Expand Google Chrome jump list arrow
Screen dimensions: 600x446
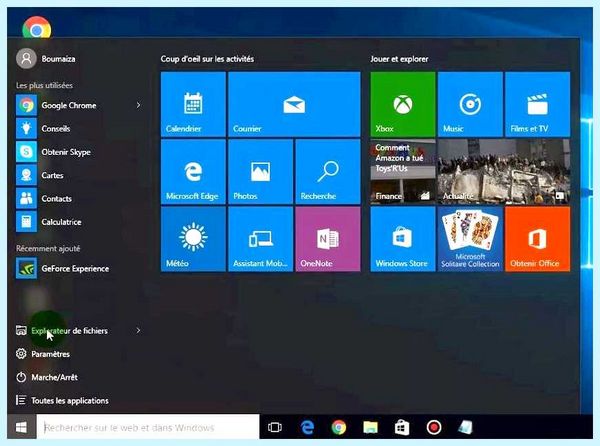tap(139, 105)
